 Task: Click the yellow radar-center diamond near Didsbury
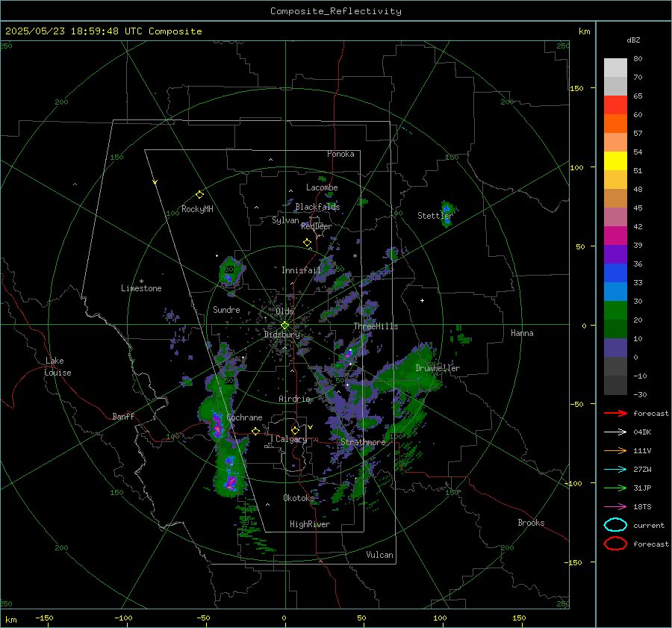click(285, 326)
